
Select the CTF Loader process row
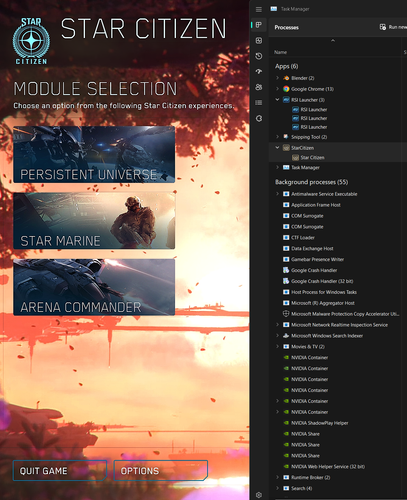(x=338, y=238)
